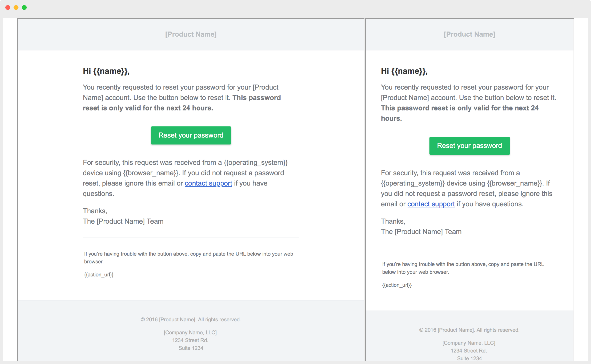The height and width of the screenshot is (364, 591).
Task: Minimize the window using the yellow button
Action: click(x=16, y=7)
